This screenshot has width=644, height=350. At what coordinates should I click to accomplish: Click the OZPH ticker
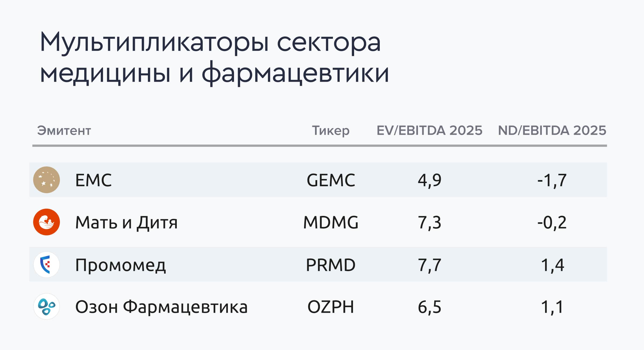[x=331, y=307]
